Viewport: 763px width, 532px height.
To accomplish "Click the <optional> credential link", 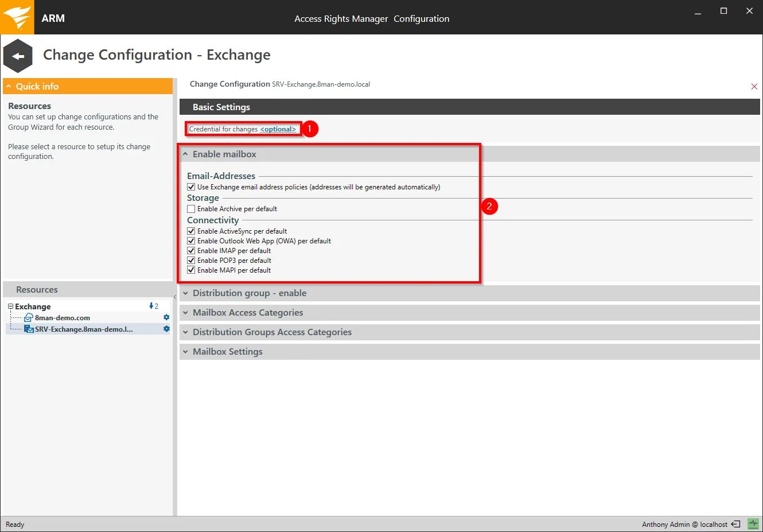I will coord(278,129).
